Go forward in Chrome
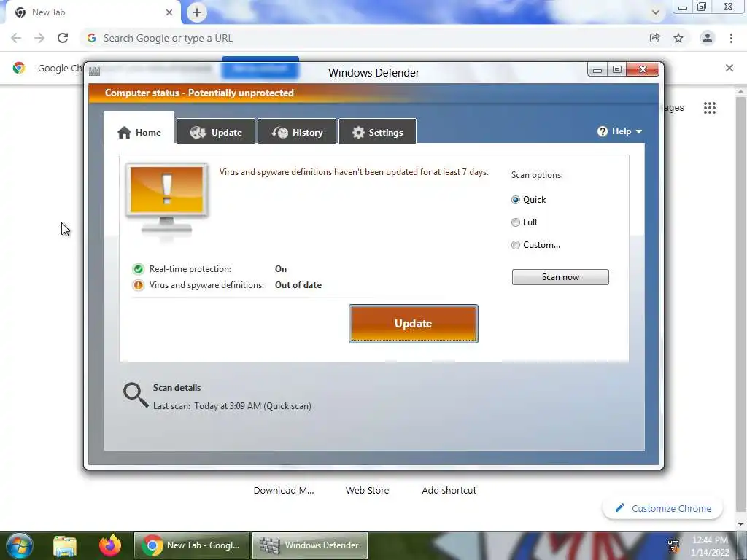The image size is (747, 560). (x=39, y=38)
